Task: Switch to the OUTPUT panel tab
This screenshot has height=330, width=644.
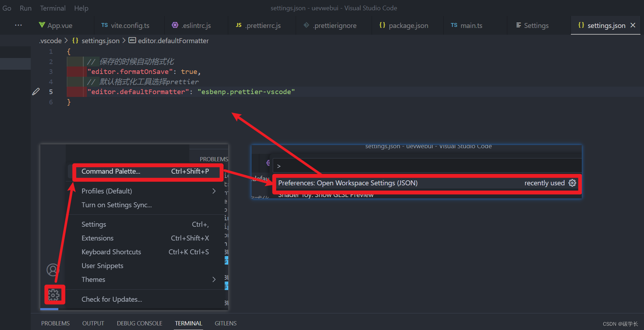Action: [93, 323]
